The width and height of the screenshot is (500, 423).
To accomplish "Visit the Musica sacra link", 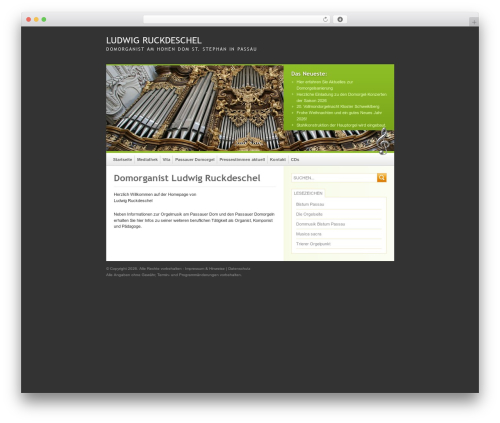I will pyautogui.click(x=309, y=234).
